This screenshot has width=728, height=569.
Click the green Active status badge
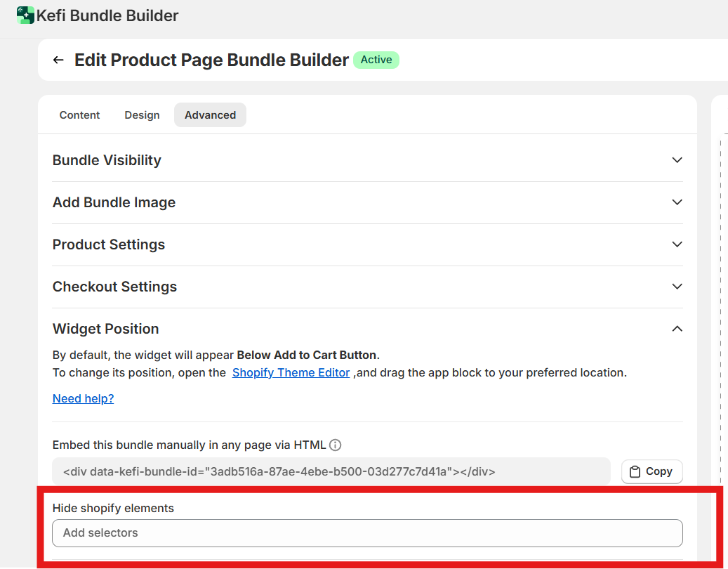pyautogui.click(x=376, y=60)
